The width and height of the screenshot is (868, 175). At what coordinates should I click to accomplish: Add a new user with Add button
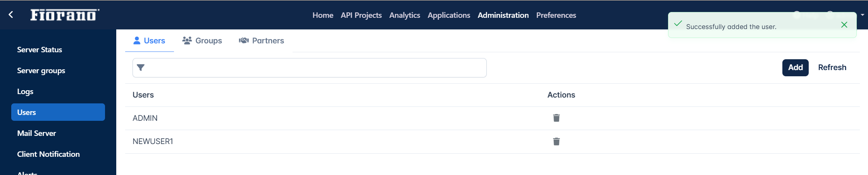click(x=796, y=68)
